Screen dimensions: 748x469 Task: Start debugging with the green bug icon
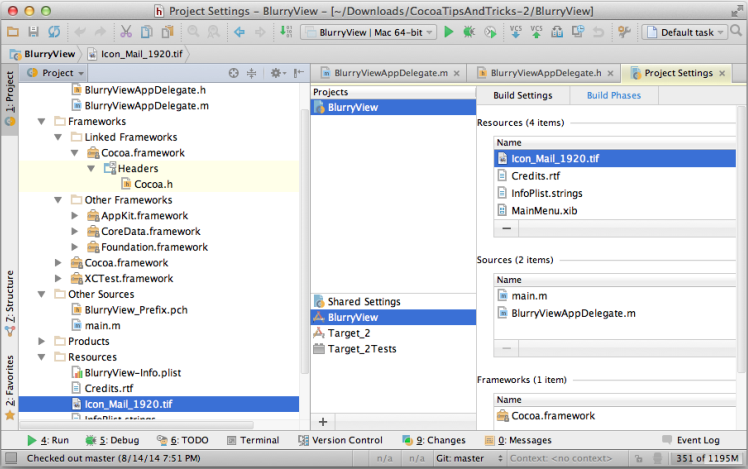point(469,32)
